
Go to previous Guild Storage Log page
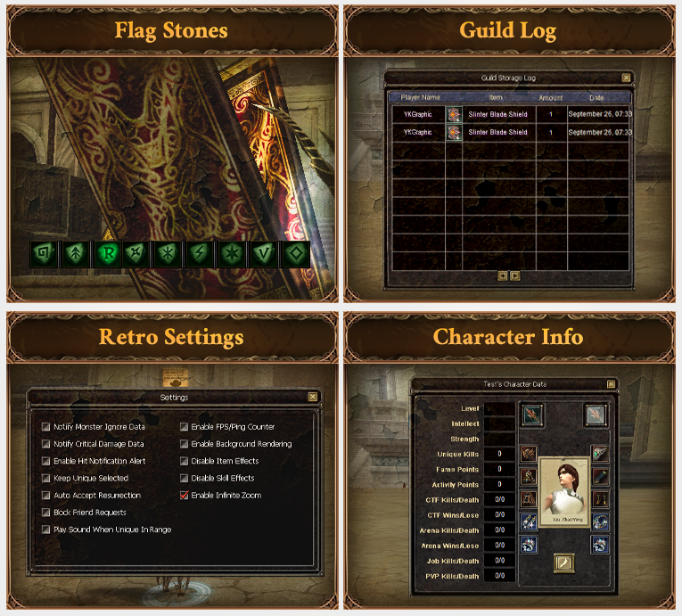click(503, 275)
